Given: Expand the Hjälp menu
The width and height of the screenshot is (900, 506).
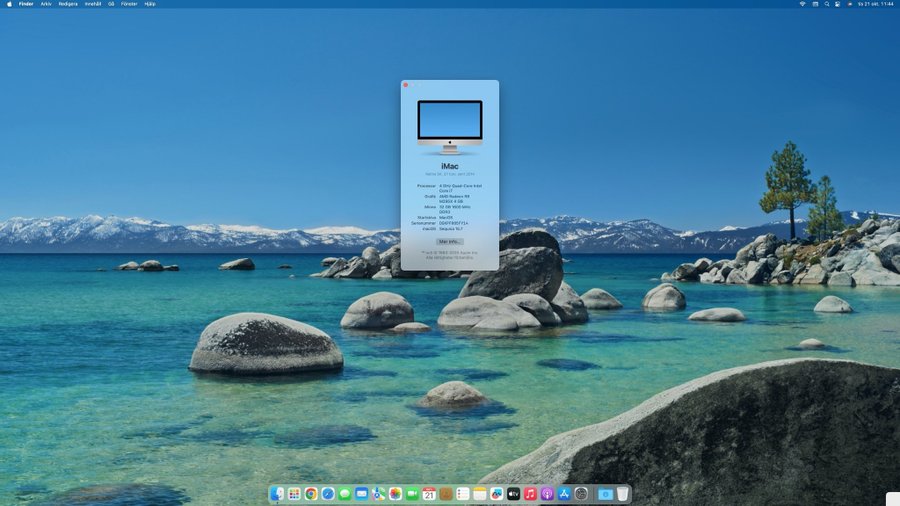Looking at the screenshot, I should pyautogui.click(x=150, y=4).
